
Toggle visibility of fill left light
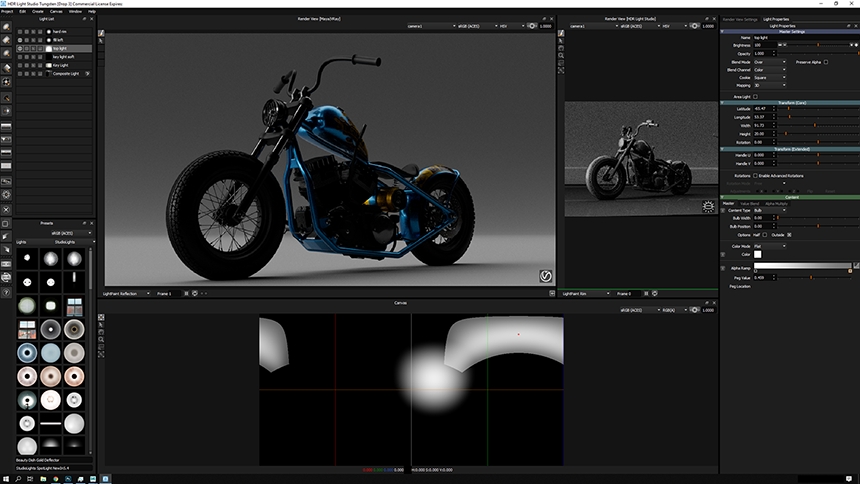click(20, 40)
